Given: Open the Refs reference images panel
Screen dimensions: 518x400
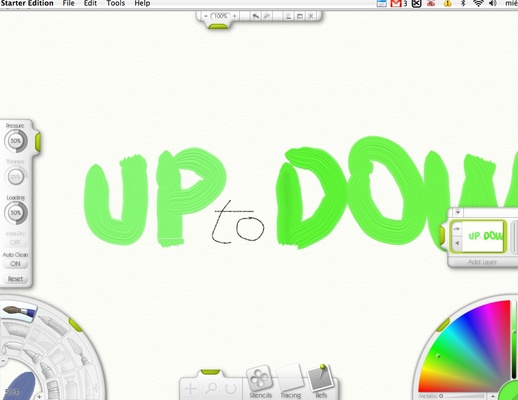Looking at the screenshot, I should point(321,382).
